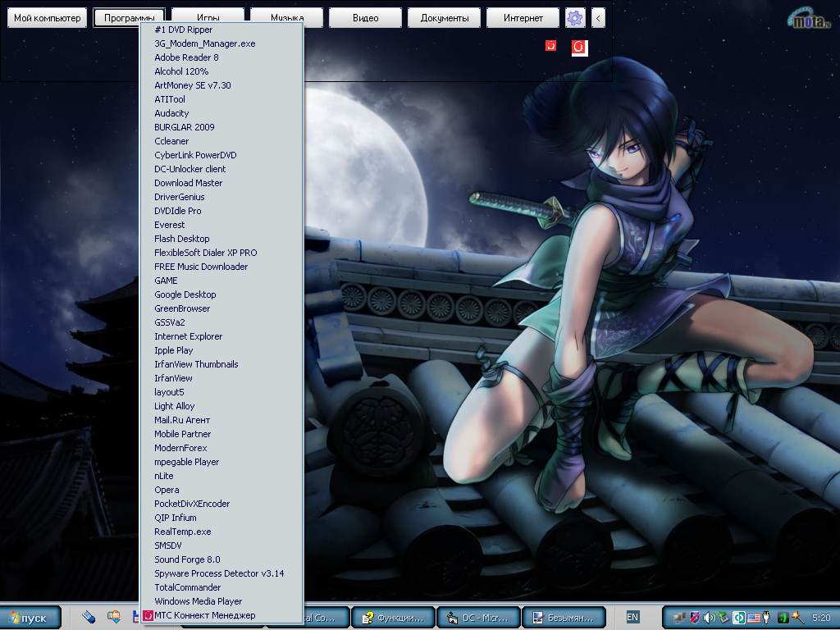Click the red MTS icon beside МТС Коннект Менеджер
This screenshot has height=630, width=840.
pos(148,615)
